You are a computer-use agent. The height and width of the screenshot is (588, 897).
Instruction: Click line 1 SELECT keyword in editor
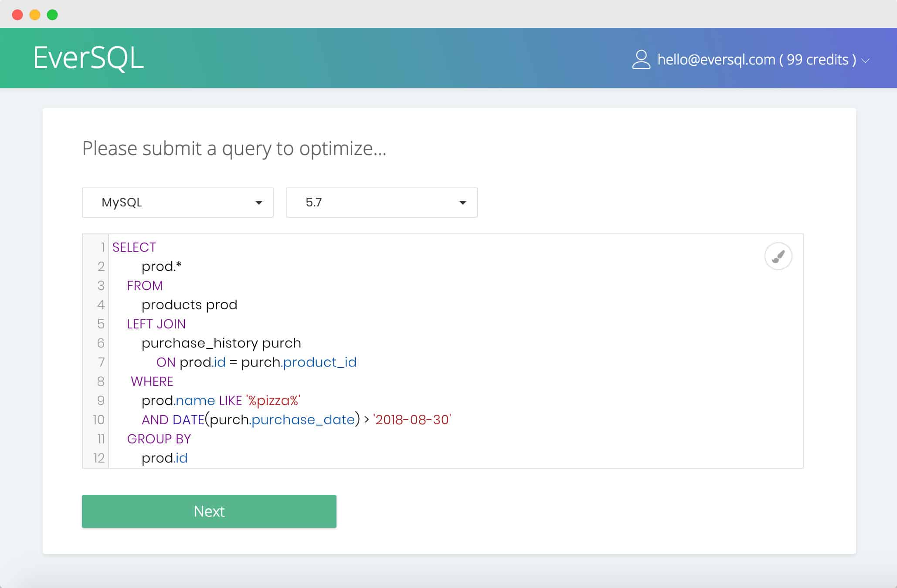[134, 247]
